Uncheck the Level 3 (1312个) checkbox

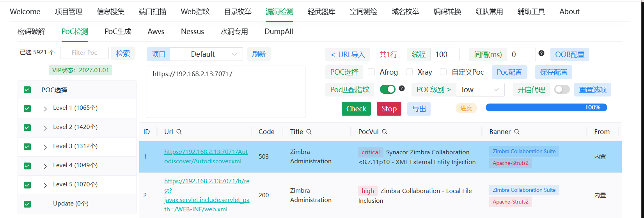click(x=27, y=147)
